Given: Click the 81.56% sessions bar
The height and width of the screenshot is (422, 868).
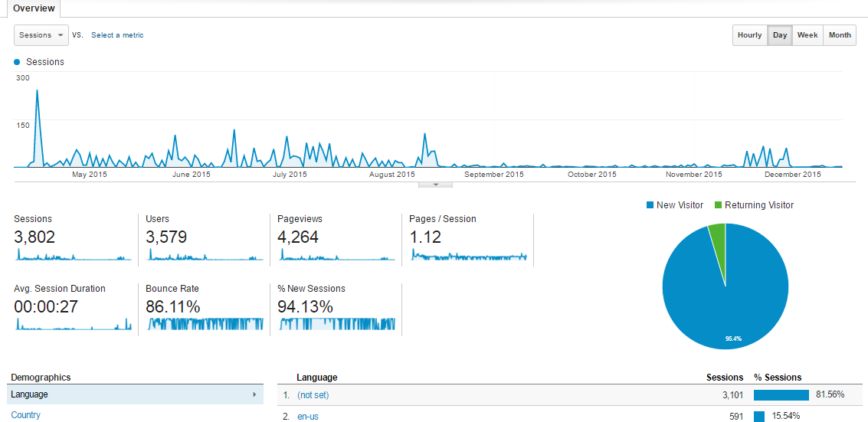Looking at the screenshot, I should tap(781, 395).
